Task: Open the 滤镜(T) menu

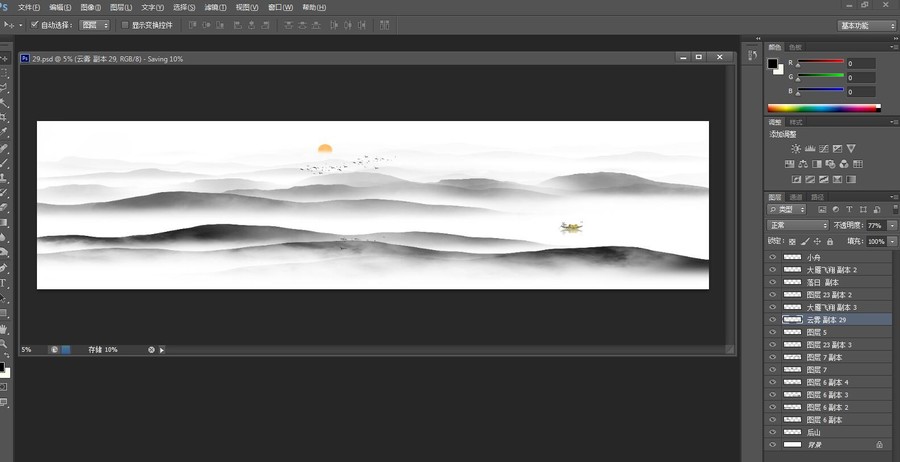Action: [215, 7]
